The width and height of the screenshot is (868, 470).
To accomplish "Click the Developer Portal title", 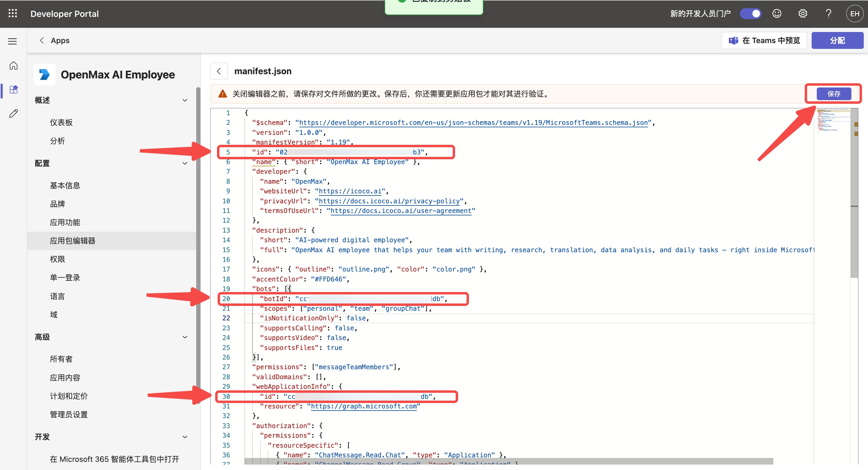I will click(x=64, y=14).
